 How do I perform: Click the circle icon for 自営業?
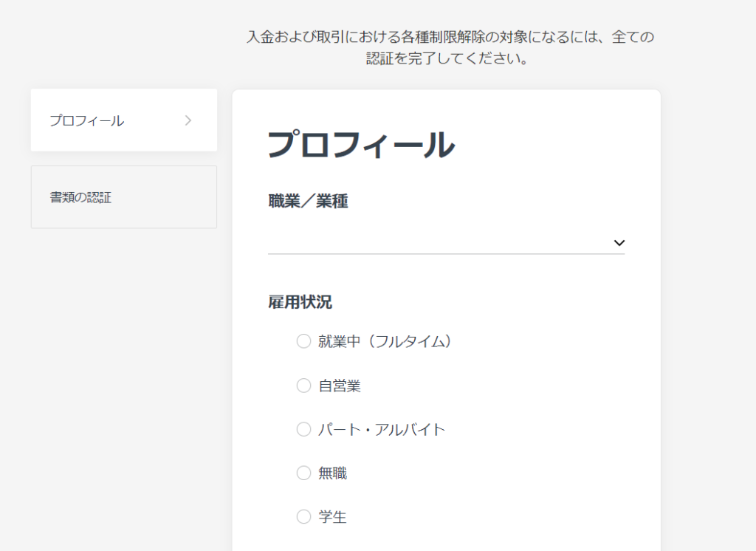click(x=303, y=385)
